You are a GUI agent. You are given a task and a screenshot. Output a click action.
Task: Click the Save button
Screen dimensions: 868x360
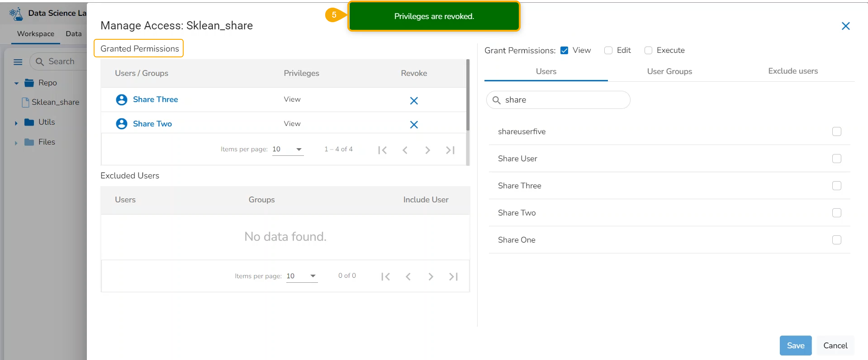pos(795,346)
